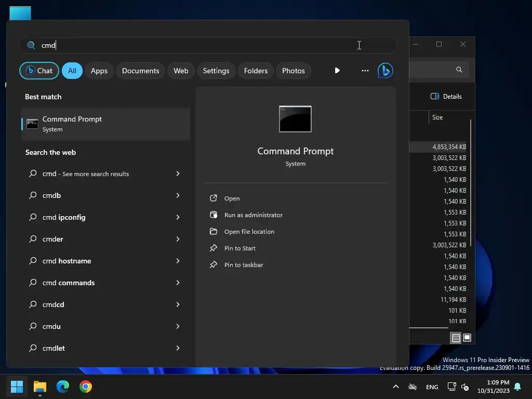Expand the cmd hostname suggestion chevron
The image size is (532, 399).
point(178,261)
